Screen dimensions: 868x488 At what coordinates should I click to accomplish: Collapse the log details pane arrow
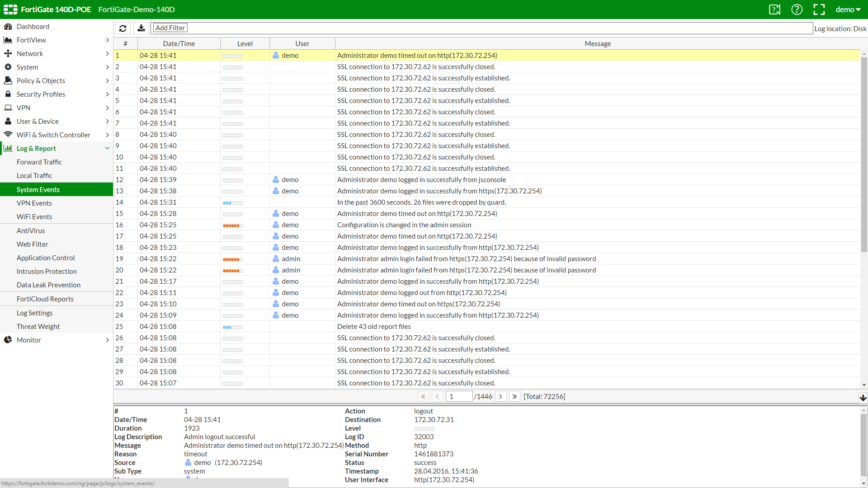coord(863,398)
